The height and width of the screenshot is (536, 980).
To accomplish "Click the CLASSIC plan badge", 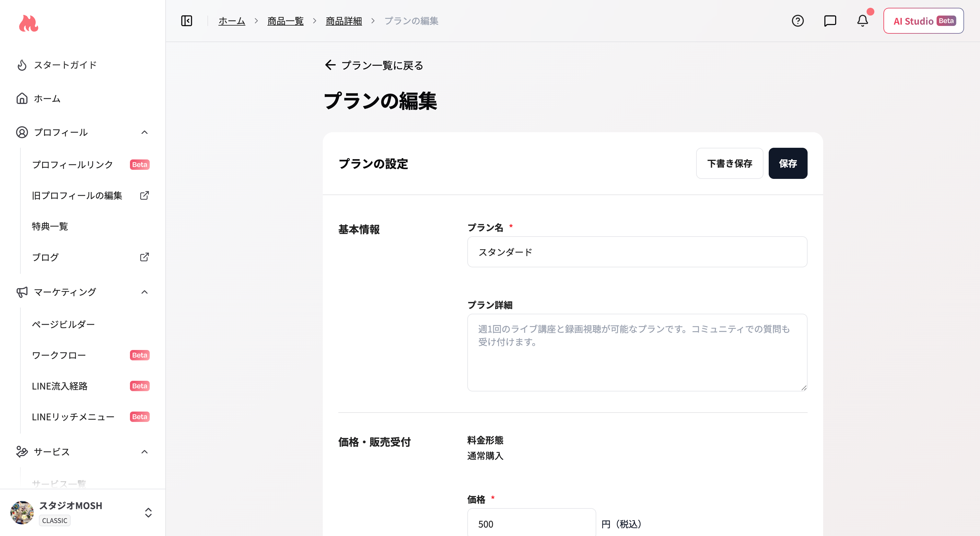I will click(54, 520).
